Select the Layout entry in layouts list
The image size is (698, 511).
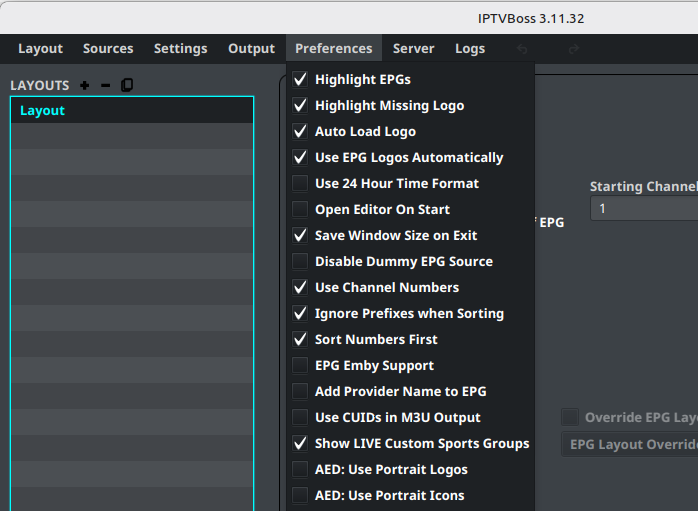coord(132,110)
